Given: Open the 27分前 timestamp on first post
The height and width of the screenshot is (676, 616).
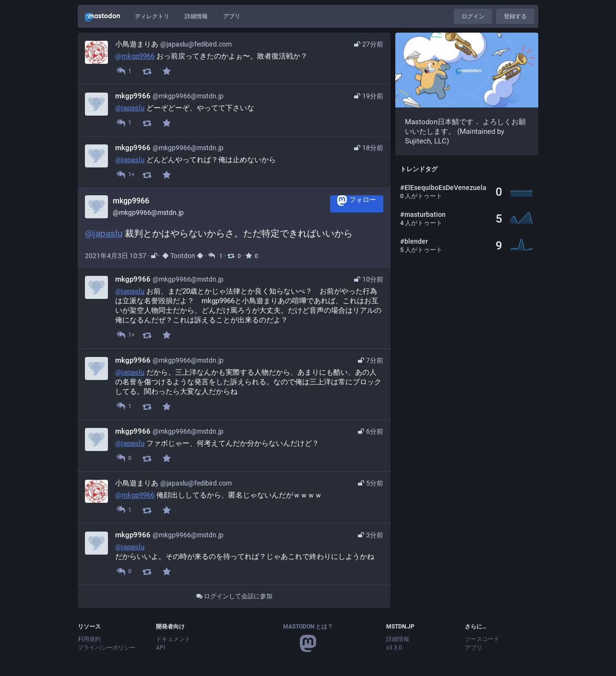Looking at the screenshot, I should pyautogui.click(x=372, y=44).
